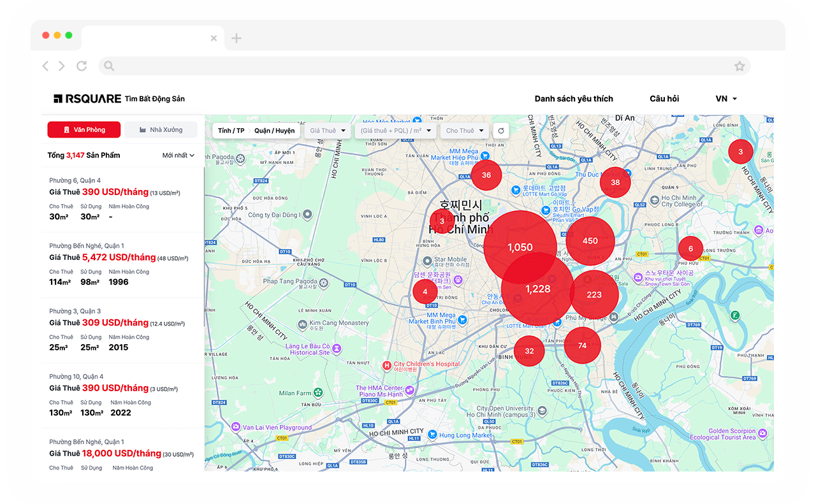
Task: Click the browser back arrow
Action: pyautogui.click(x=45, y=66)
